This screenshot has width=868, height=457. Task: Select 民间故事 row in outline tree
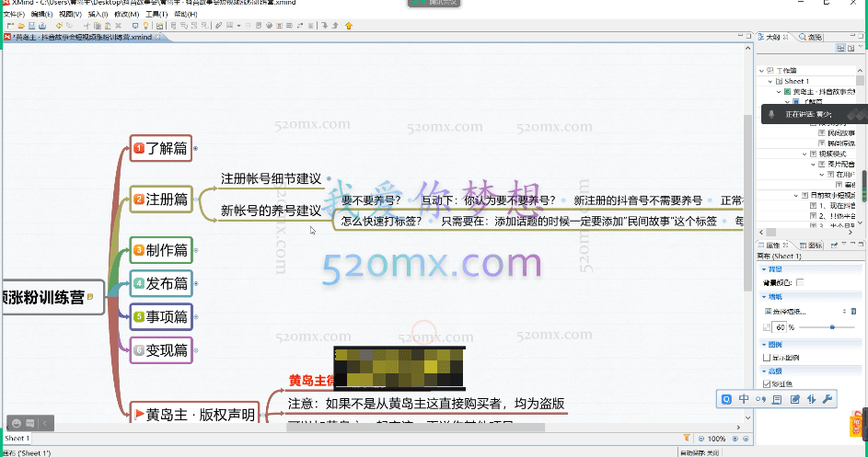(837, 132)
